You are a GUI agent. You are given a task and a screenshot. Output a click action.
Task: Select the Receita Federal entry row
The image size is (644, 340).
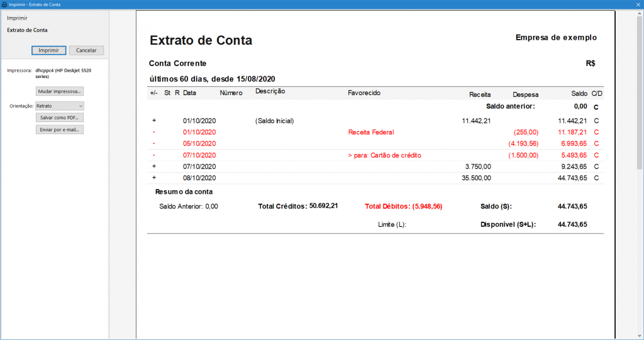(370, 132)
